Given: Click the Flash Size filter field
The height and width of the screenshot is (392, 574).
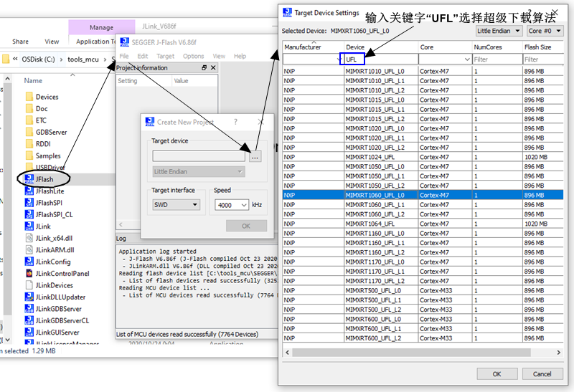Looking at the screenshot, I should 543,59.
